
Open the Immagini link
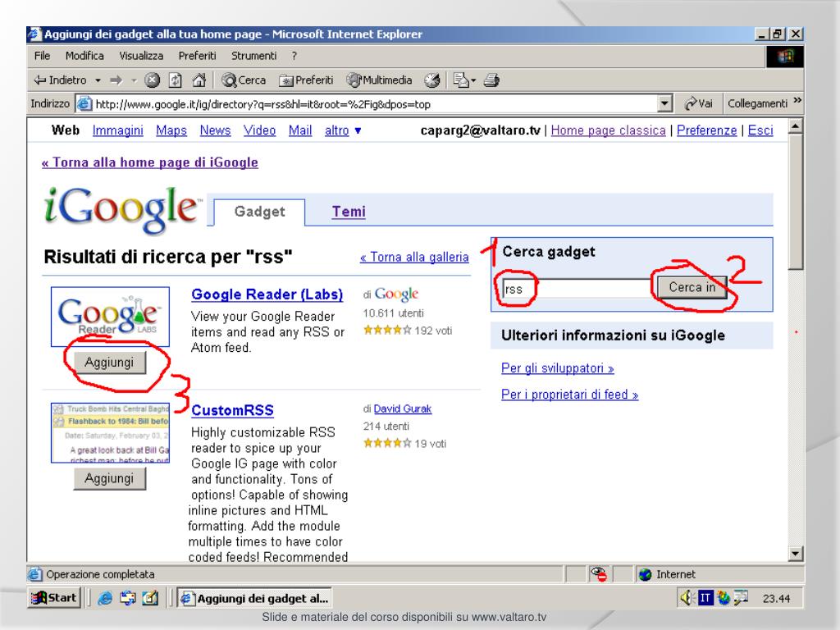click(x=118, y=130)
